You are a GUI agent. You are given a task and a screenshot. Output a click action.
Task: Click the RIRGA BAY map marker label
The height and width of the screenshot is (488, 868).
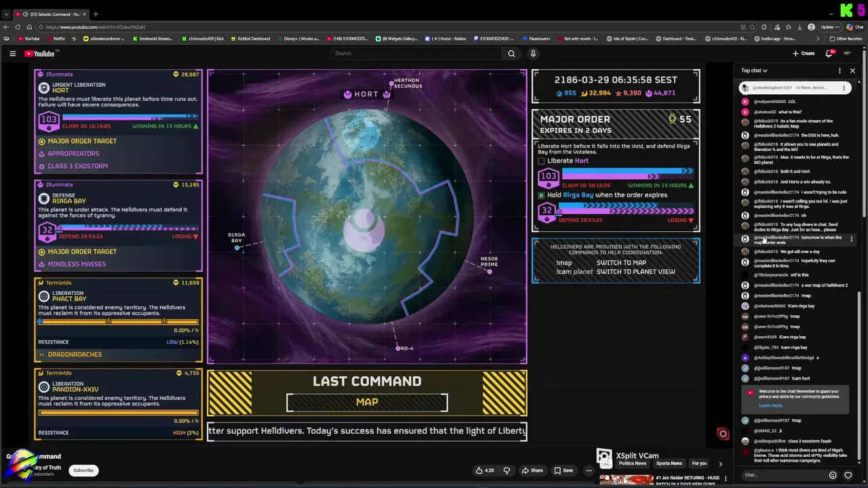coord(237,238)
